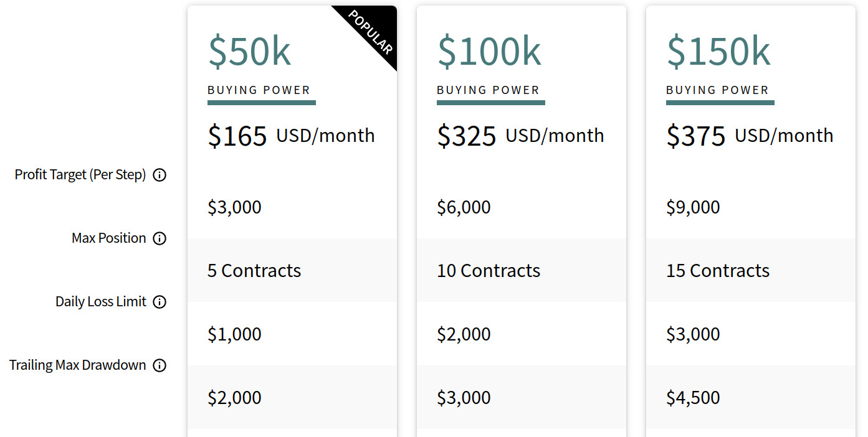Select the $100k plan card
Screen dimensions: 868x437
tap(521, 218)
